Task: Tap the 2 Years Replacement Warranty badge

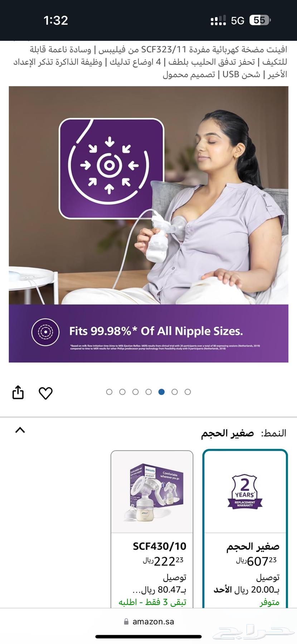Action: click(x=245, y=492)
